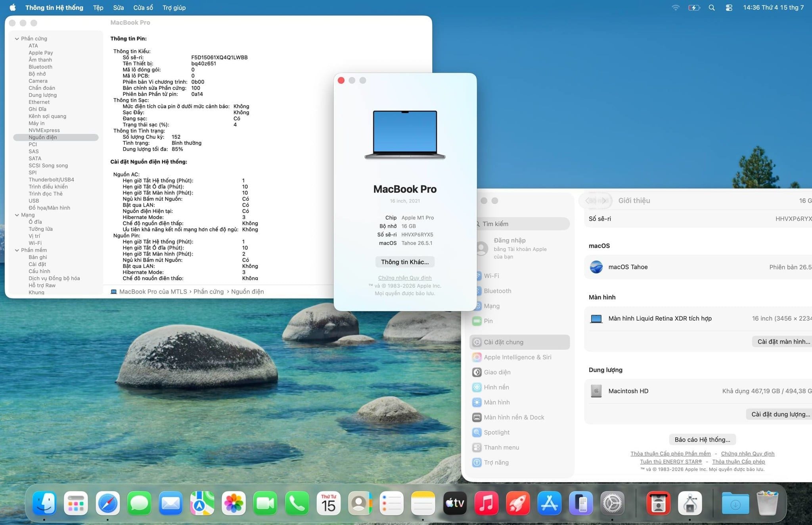This screenshot has width=812, height=525.
Task: Open the Mail app in the Dock
Action: (x=170, y=503)
